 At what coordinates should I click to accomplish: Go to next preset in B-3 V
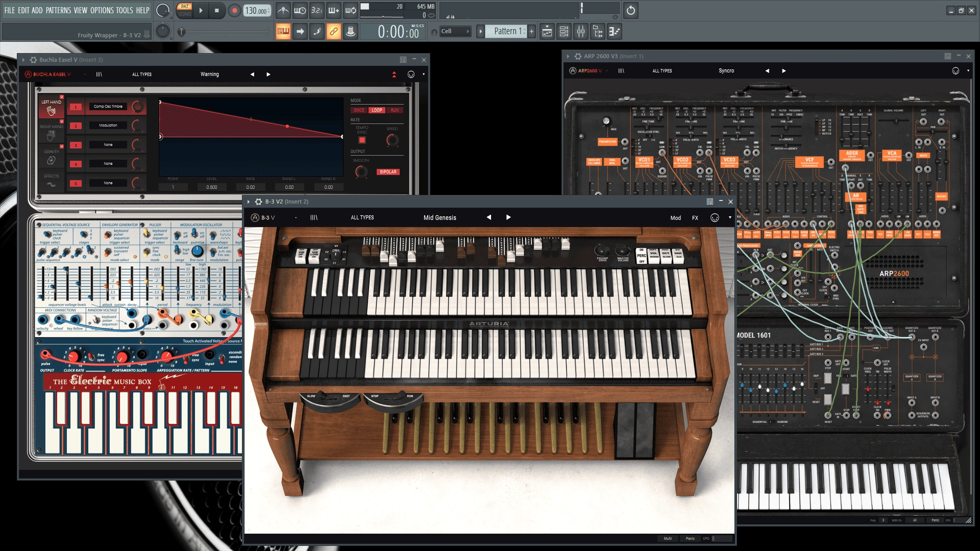click(508, 217)
